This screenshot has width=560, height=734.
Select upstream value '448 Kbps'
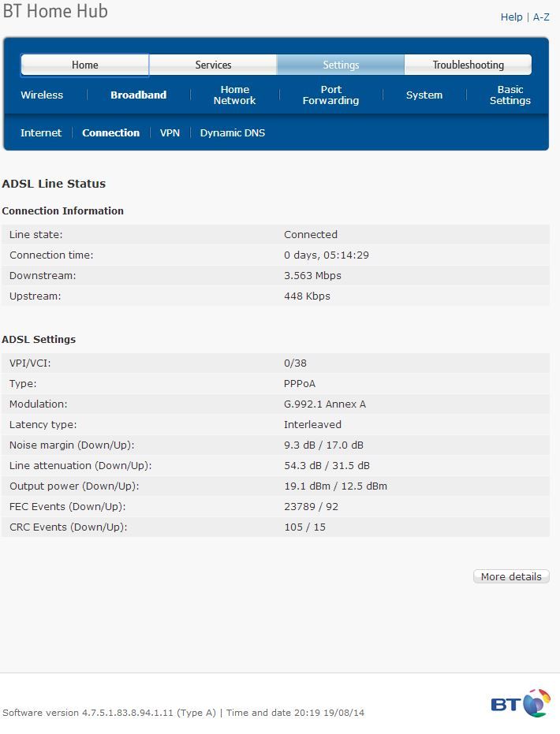pyautogui.click(x=307, y=296)
